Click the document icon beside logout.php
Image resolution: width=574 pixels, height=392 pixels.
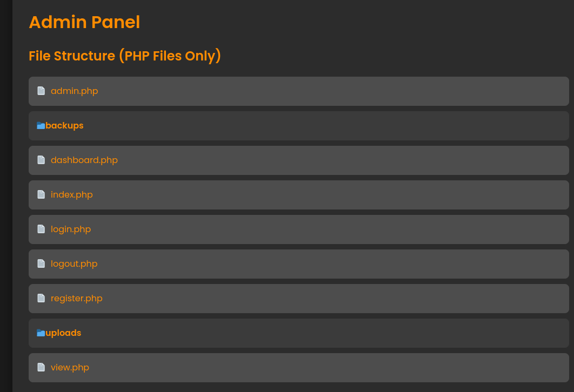pyautogui.click(x=41, y=263)
